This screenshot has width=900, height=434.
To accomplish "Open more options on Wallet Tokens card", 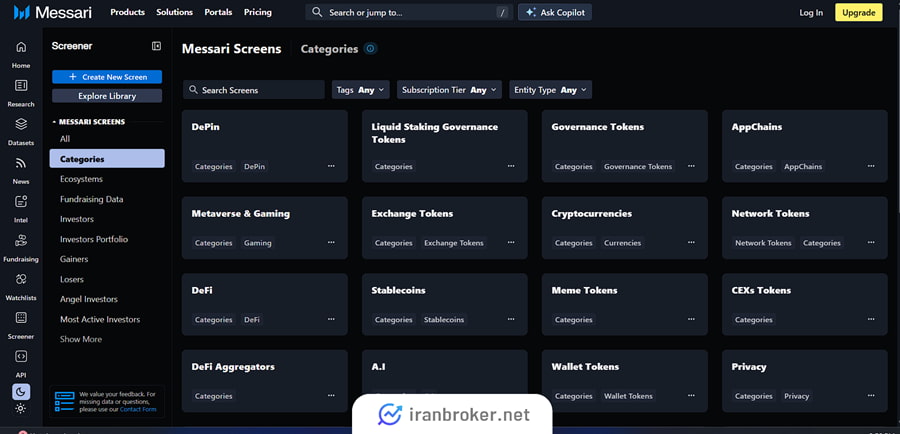I will 691,396.
